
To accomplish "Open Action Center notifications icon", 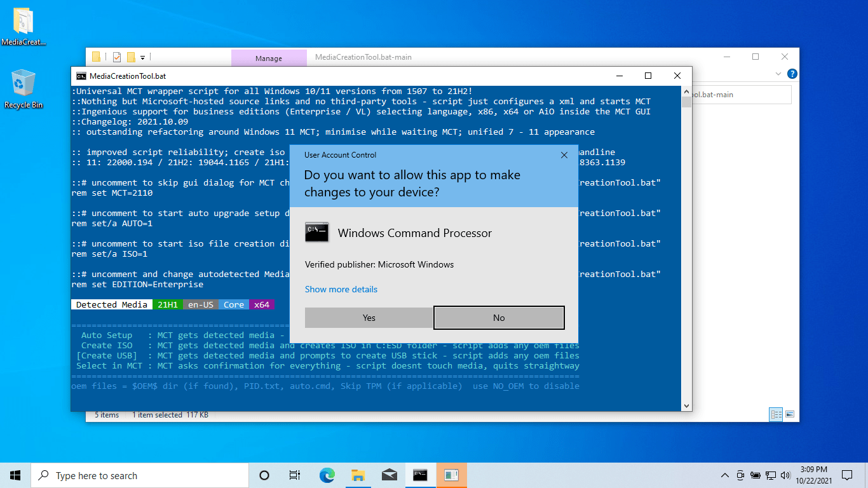I will pyautogui.click(x=847, y=475).
